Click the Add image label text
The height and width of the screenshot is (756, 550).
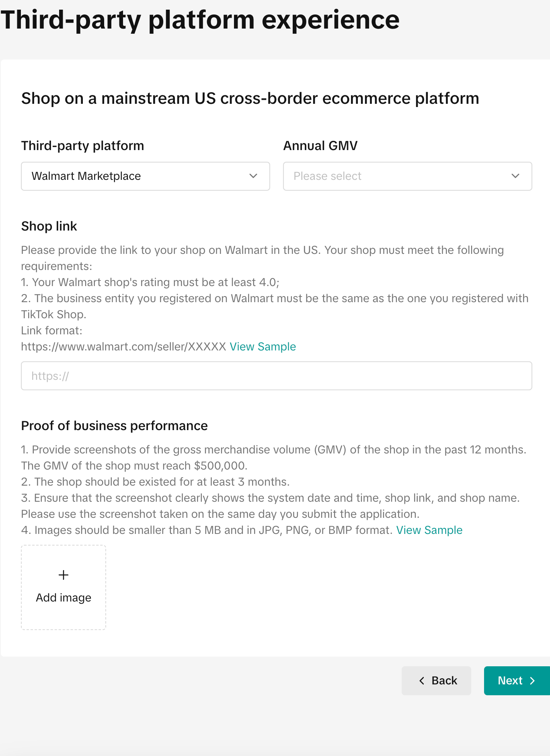[64, 598]
